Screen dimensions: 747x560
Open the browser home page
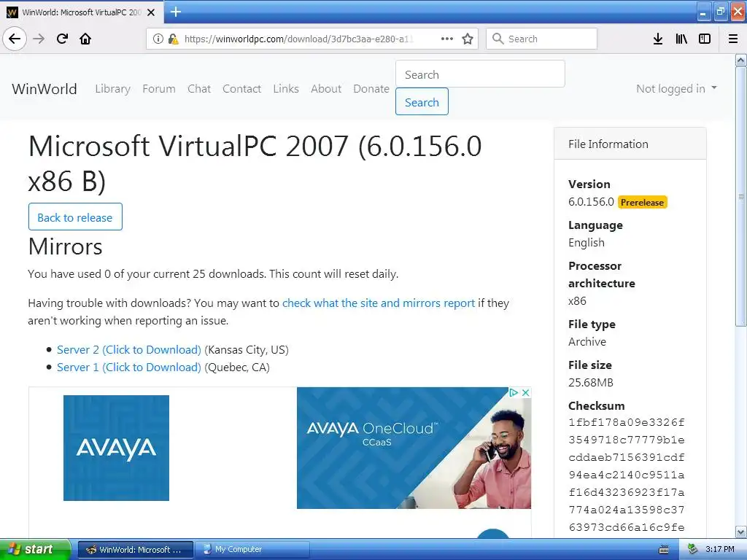click(x=85, y=39)
